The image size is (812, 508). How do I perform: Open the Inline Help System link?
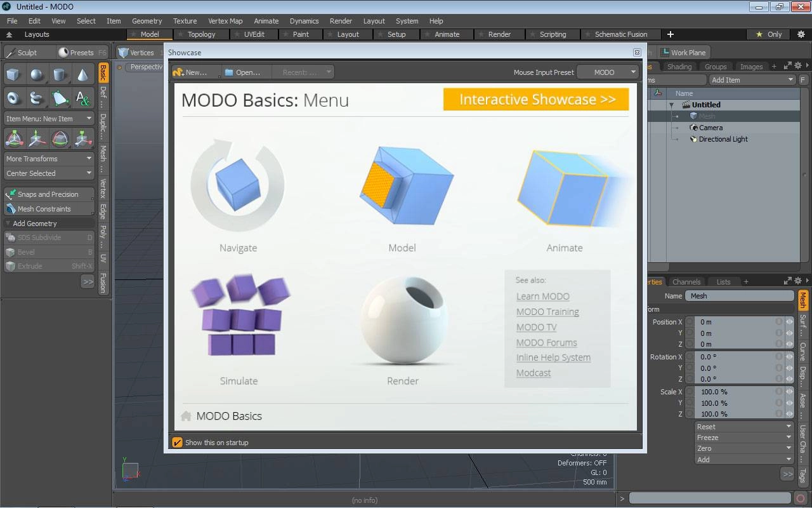pos(553,358)
